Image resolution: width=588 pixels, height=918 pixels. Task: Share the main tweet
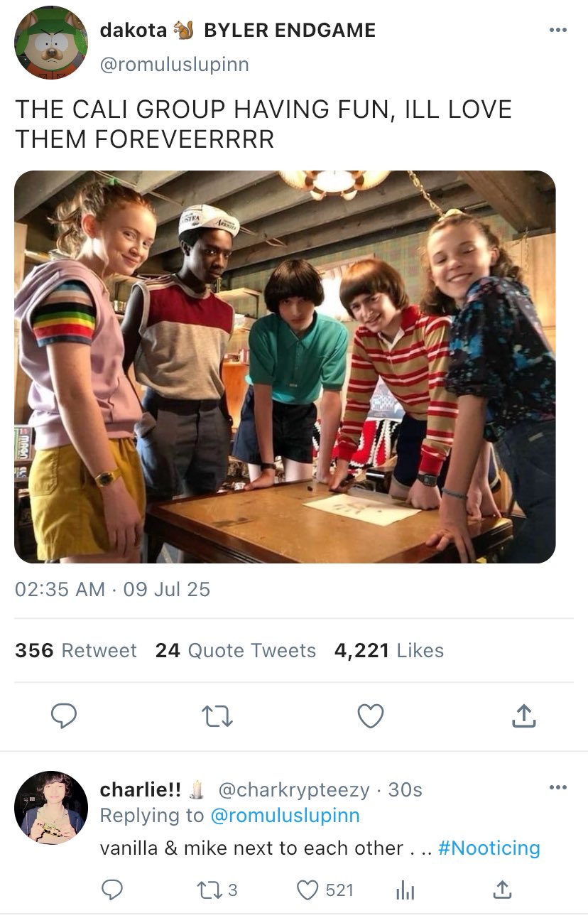[x=523, y=716]
